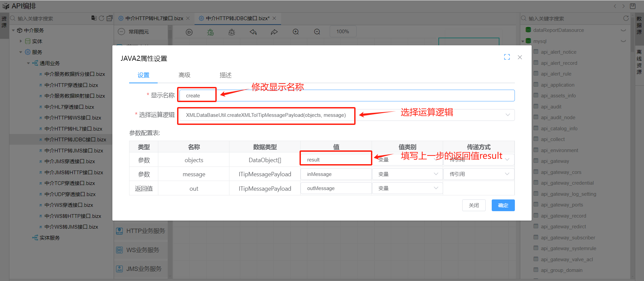
Task: Click the undo arrow in canvas toolbar
Action: [253, 32]
